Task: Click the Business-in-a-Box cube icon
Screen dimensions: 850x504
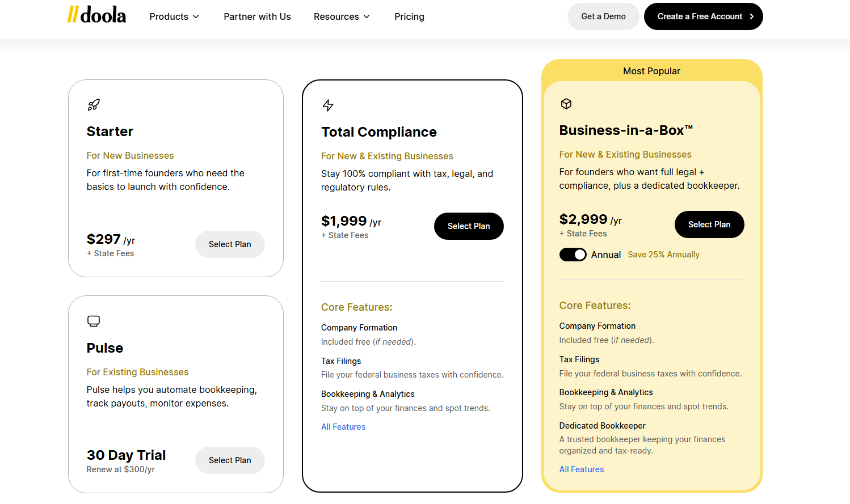Action: pos(566,104)
